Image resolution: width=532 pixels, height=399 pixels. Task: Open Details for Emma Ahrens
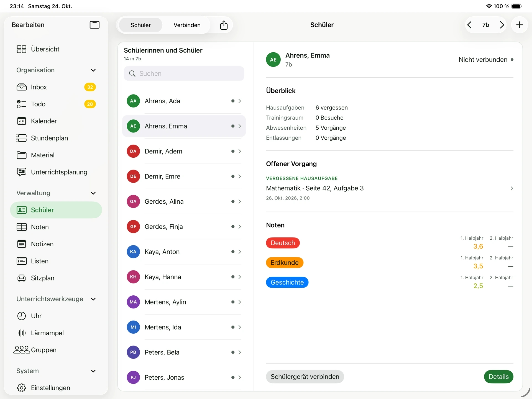click(x=498, y=377)
